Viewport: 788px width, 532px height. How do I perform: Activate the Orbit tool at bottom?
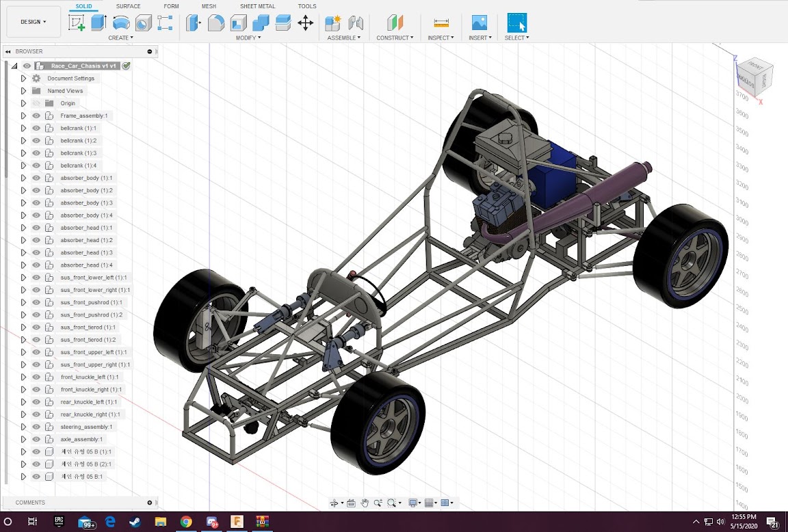click(x=335, y=503)
